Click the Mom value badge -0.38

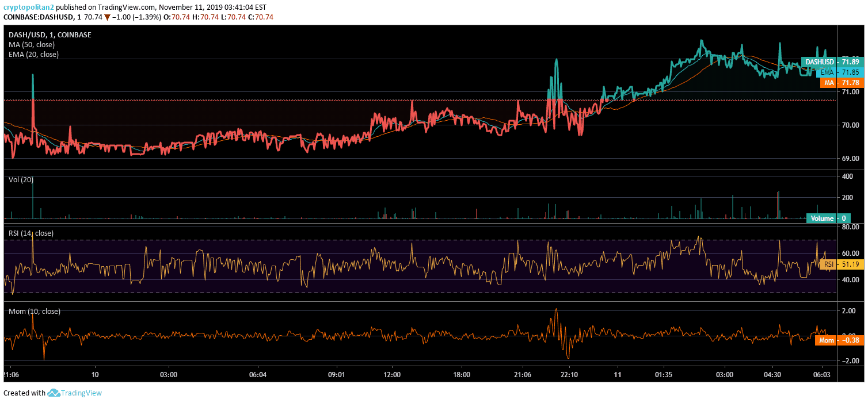pos(839,340)
